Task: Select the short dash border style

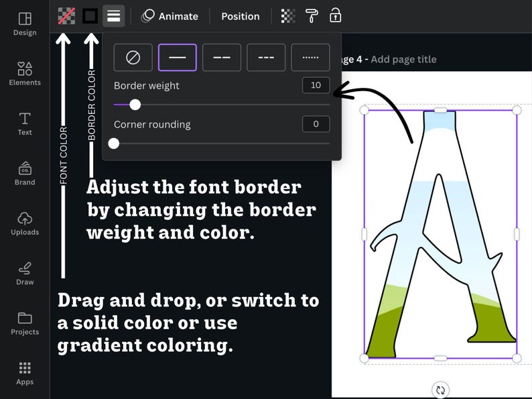Action: 266,58
